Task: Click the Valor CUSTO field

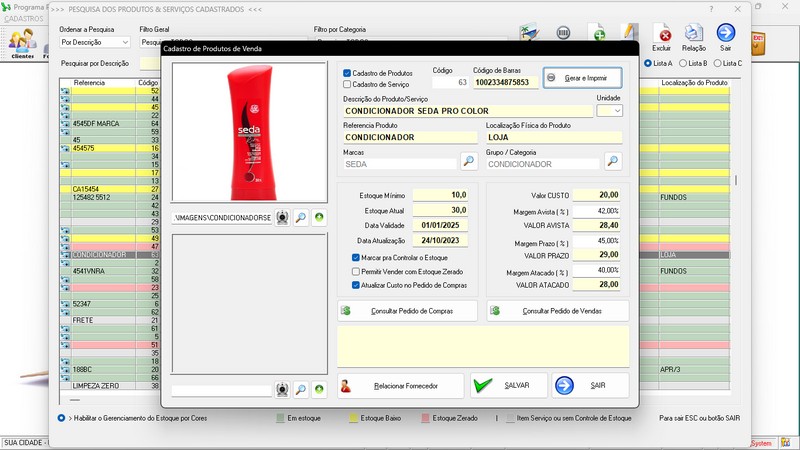Action: [x=596, y=195]
